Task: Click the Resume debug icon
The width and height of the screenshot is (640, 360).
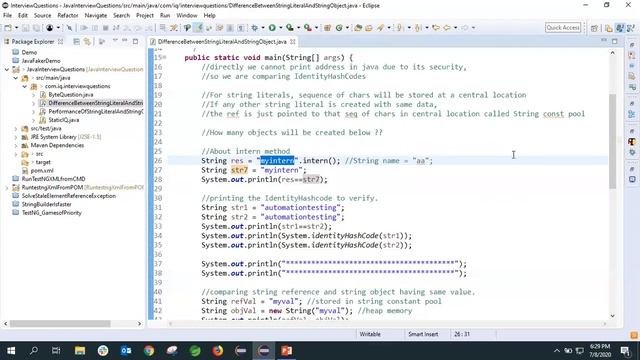Action: [84, 28]
